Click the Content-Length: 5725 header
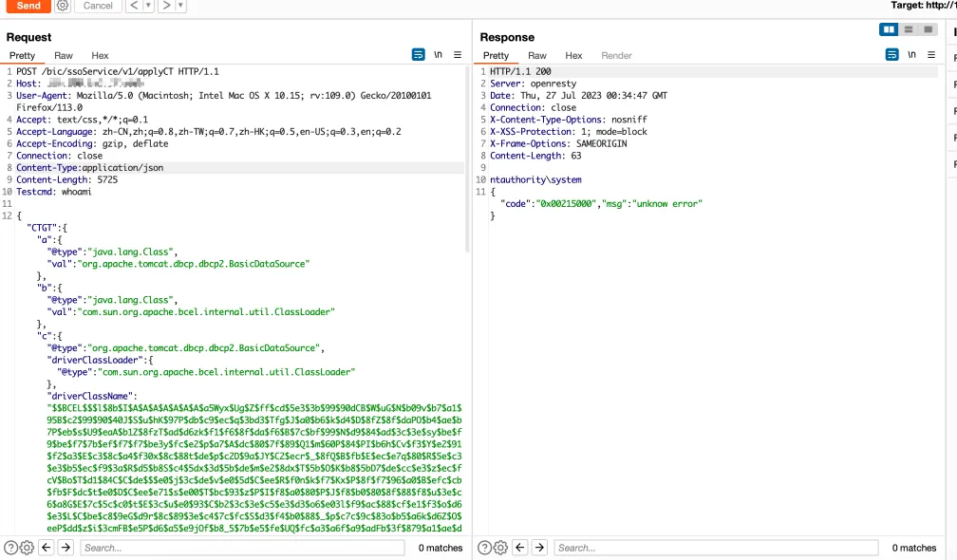Image resolution: width=957 pixels, height=560 pixels. click(x=67, y=180)
